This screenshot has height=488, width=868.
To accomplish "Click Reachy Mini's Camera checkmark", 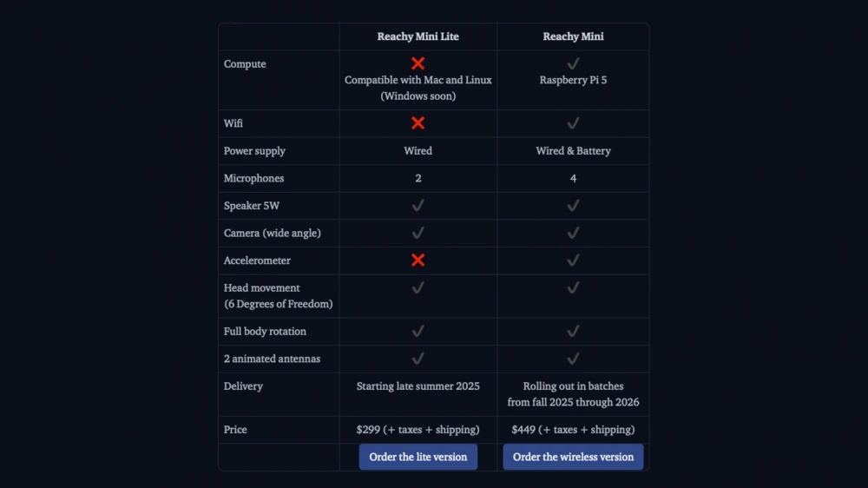I will click(x=573, y=233).
